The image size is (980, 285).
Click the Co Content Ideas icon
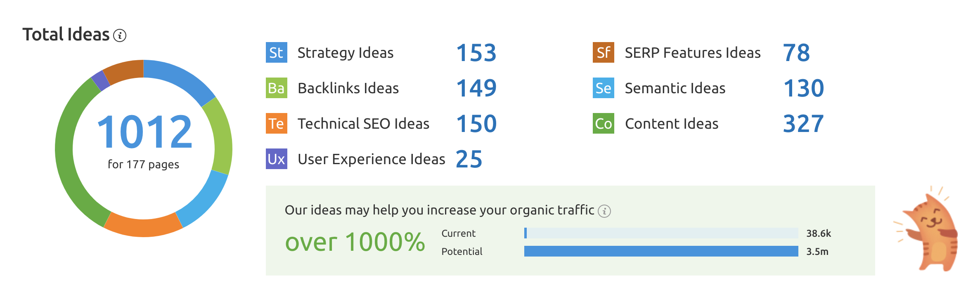[603, 123]
